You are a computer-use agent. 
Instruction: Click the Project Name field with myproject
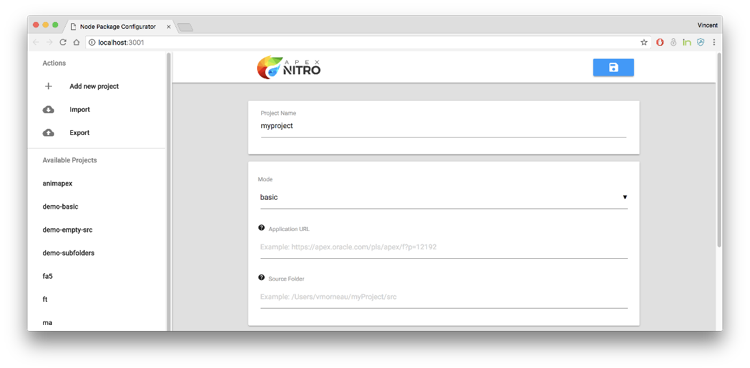[443, 126]
